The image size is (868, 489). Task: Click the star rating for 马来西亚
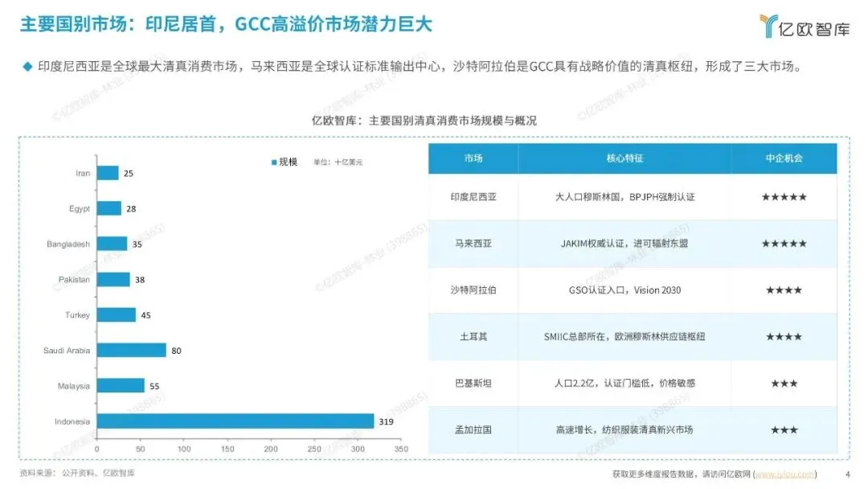point(784,244)
